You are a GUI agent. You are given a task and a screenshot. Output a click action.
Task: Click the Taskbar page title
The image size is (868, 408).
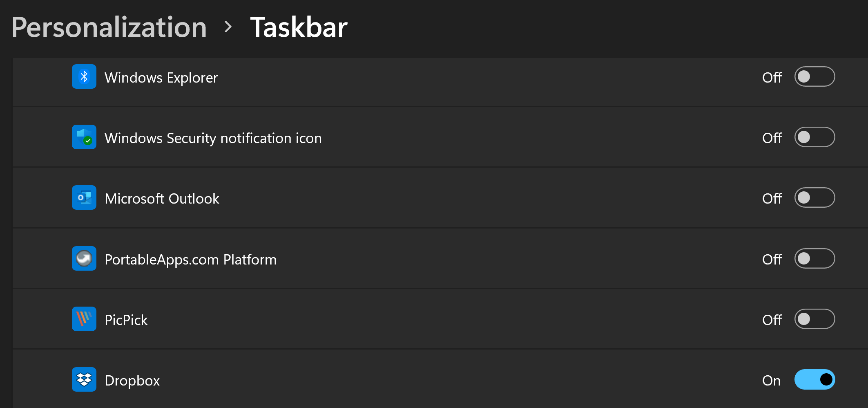pyautogui.click(x=299, y=27)
